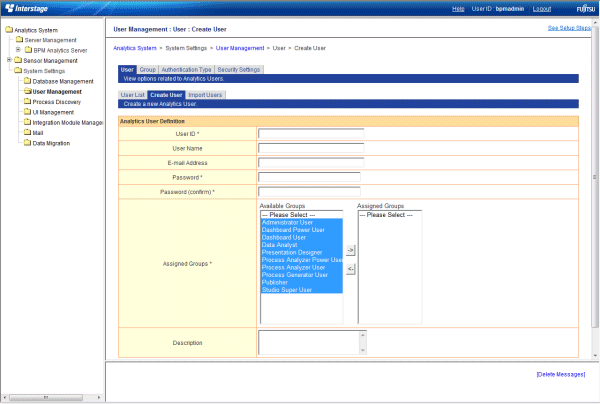This screenshot has height=404, width=600.
Task: Expand the Sensor Management tree node
Action: [x=9, y=60]
